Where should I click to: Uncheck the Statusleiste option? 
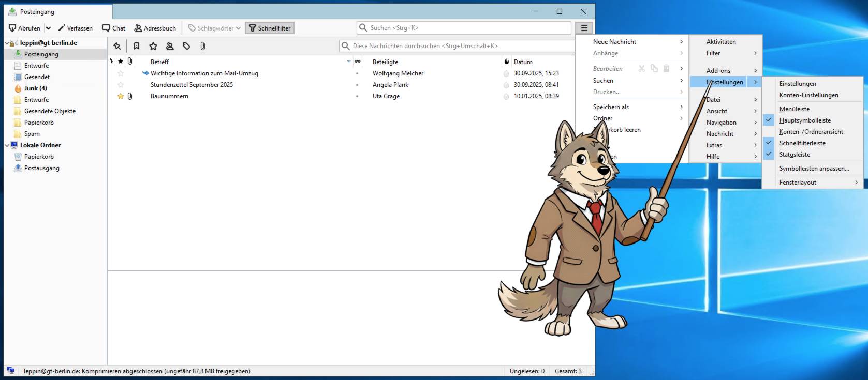pyautogui.click(x=795, y=155)
